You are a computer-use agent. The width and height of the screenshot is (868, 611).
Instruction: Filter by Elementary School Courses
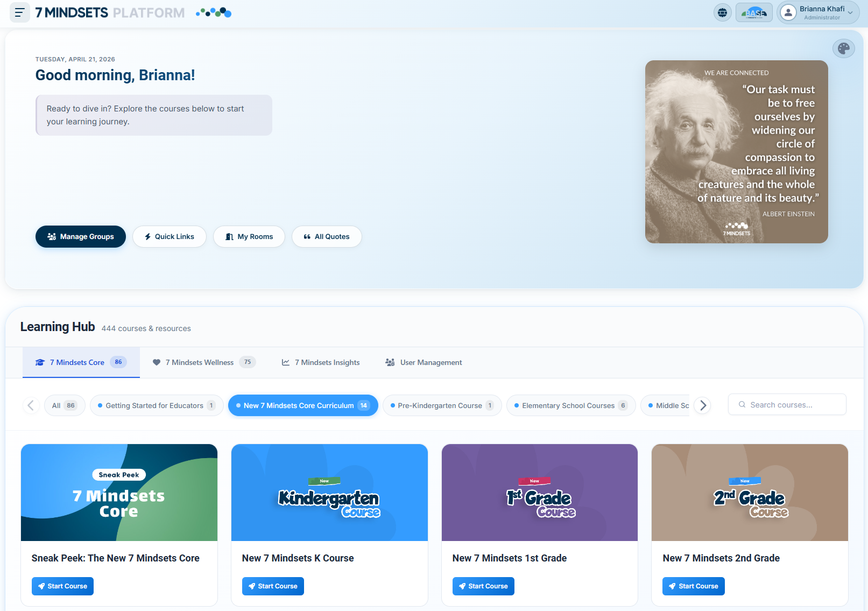click(x=570, y=405)
